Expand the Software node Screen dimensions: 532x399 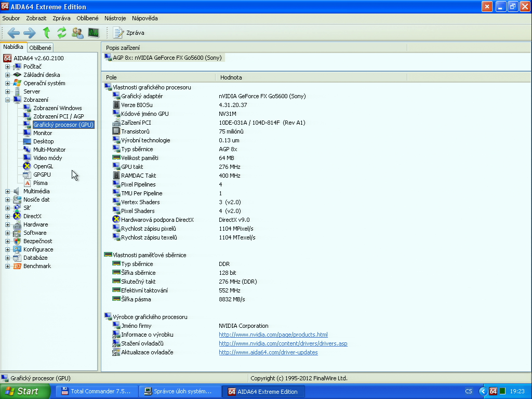(x=7, y=233)
